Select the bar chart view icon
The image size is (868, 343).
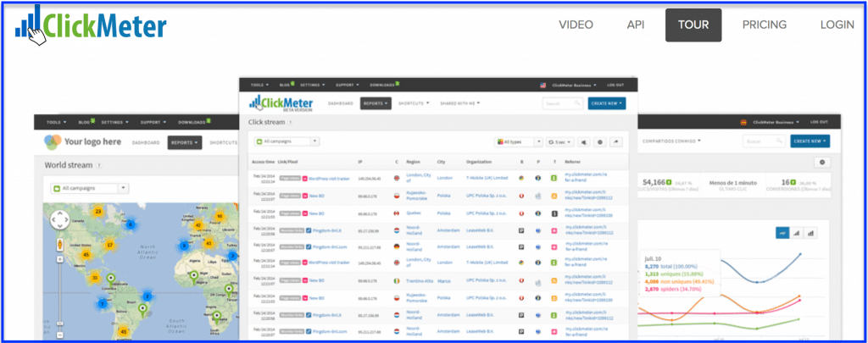(811, 233)
